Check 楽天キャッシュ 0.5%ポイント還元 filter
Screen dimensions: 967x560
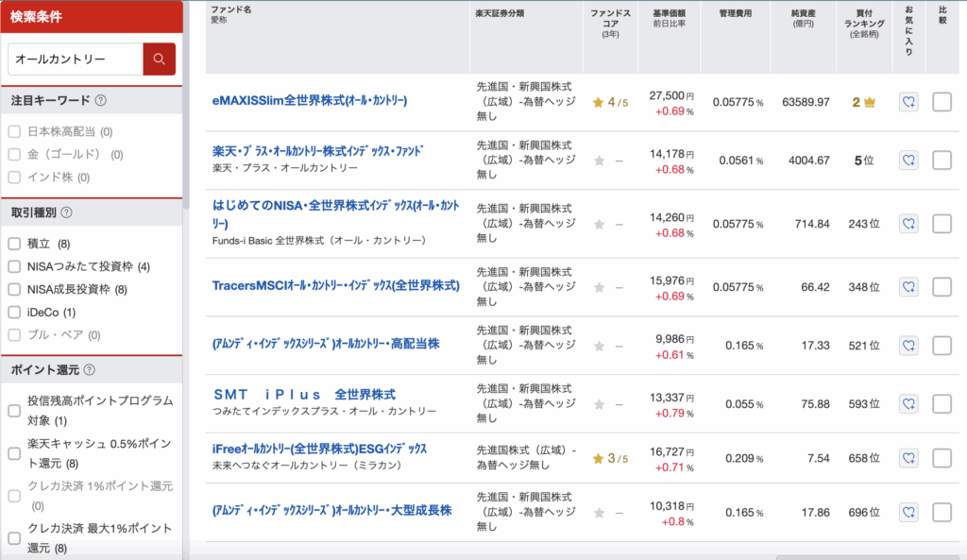pyautogui.click(x=14, y=453)
